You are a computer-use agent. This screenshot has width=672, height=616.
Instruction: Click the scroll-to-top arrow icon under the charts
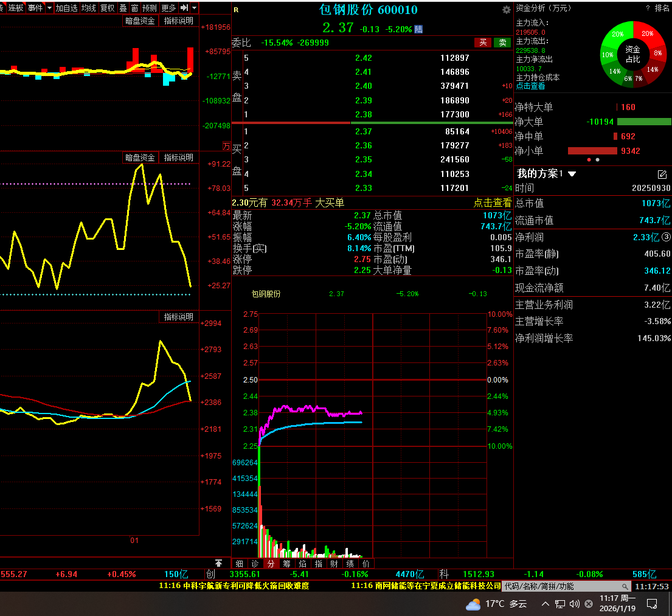tap(218, 563)
